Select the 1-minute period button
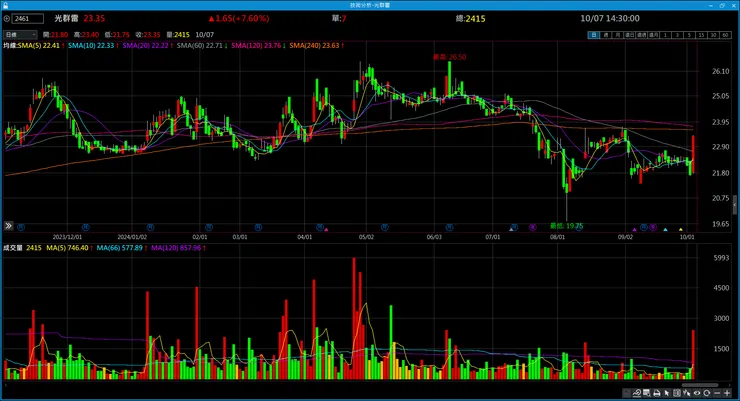 coord(665,35)
